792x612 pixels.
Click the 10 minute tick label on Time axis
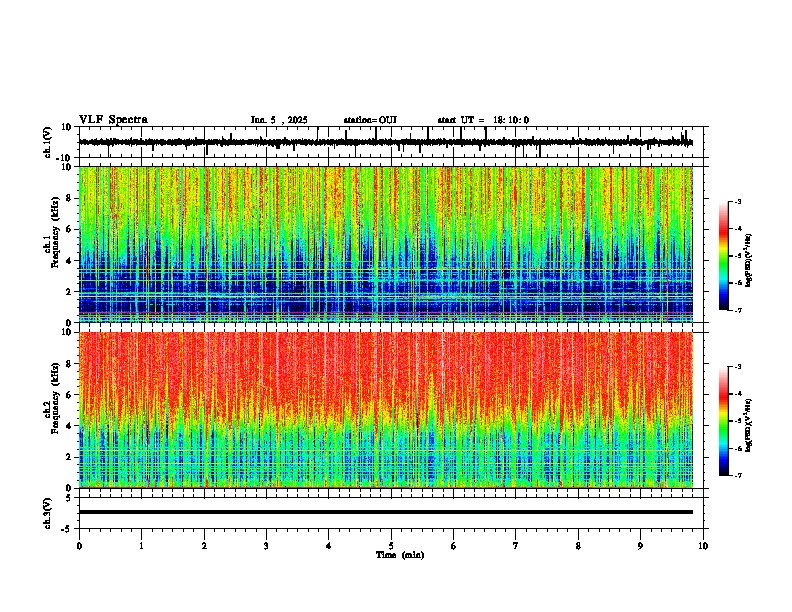703,546
